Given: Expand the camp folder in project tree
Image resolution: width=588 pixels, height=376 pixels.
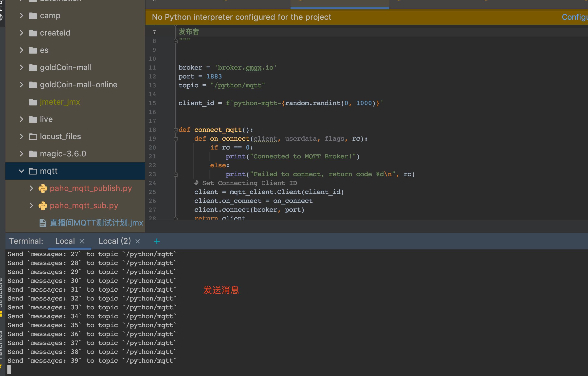Looking at the screenshot, I should pos(22,16).
